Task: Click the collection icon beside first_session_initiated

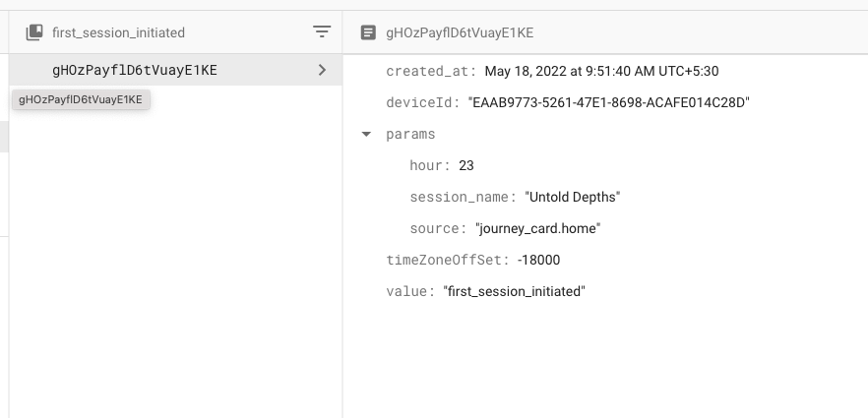Action: [x=34, y=32]
